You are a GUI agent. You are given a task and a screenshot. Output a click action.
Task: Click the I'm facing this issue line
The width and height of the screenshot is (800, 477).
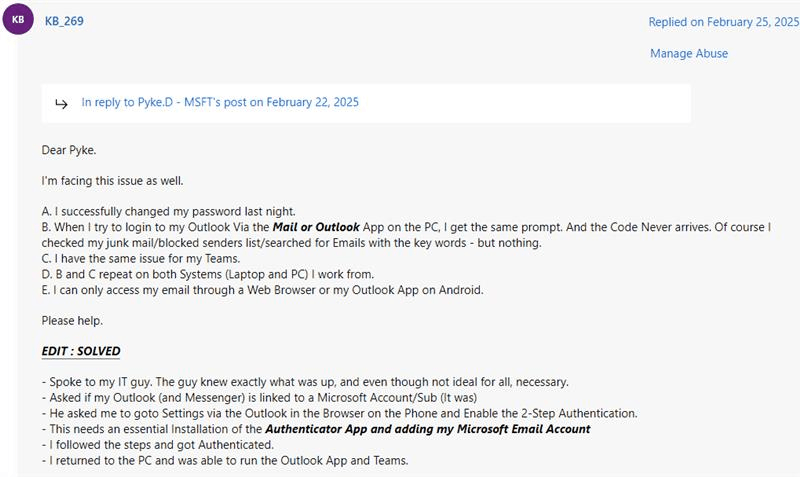coord(112,181)
